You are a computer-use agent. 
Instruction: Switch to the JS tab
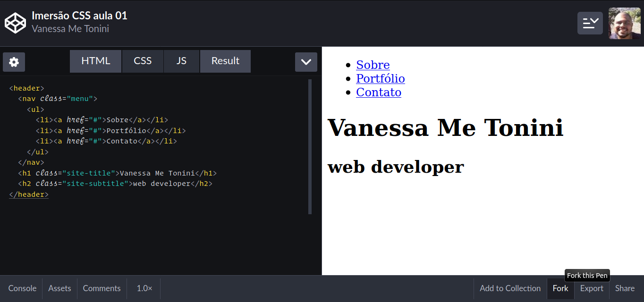181,61
